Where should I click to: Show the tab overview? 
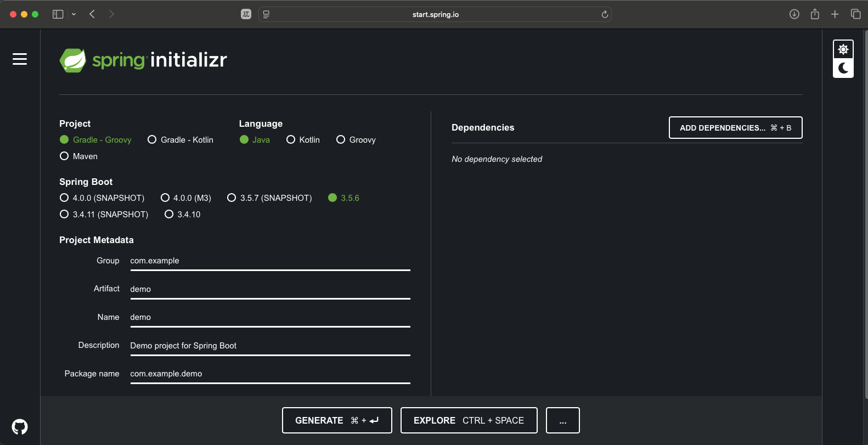point(855,14)
